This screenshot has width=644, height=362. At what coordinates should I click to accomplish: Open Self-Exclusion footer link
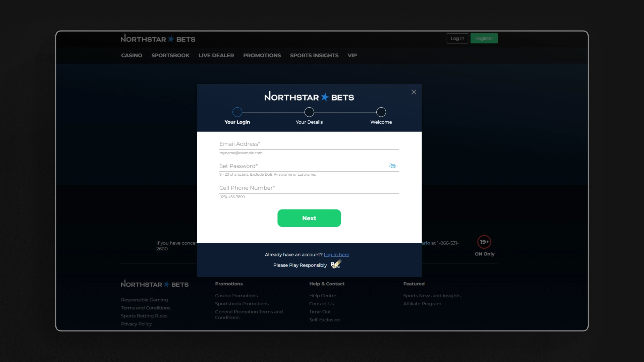(x=325, y=320)
